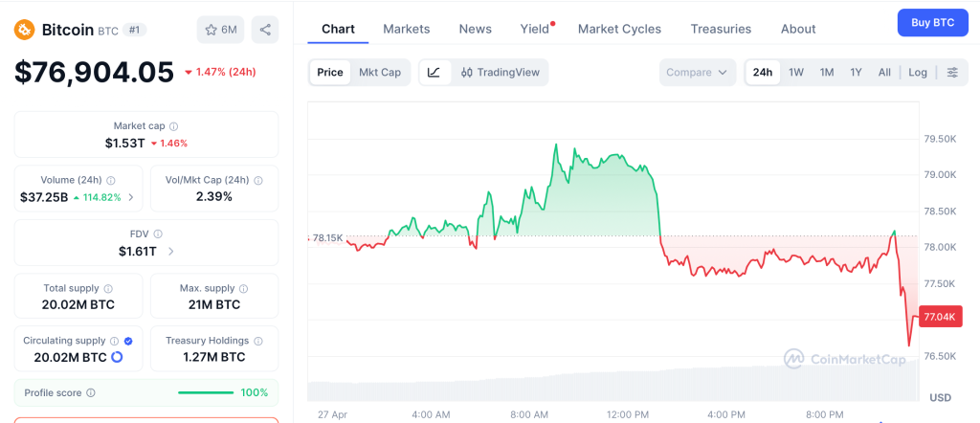Click the Market cap info icon

coord(173,126)
